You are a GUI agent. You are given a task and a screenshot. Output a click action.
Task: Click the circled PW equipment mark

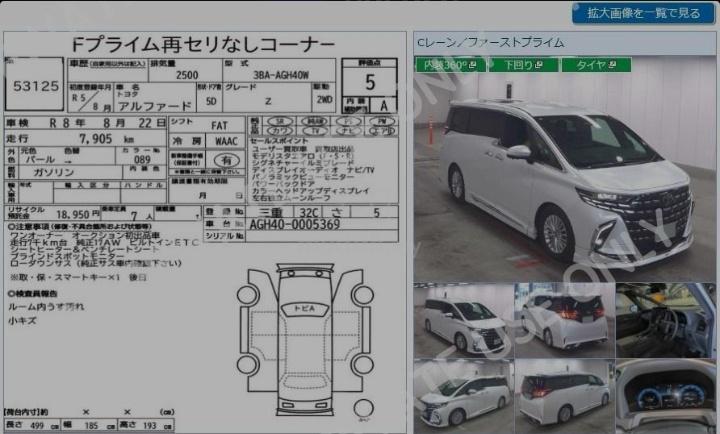coord(382,121)
